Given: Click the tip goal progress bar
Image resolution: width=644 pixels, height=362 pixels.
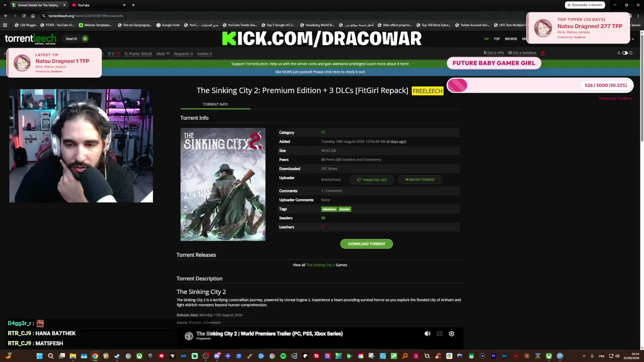Looking at the screenshot, I should tap(539, 85).
